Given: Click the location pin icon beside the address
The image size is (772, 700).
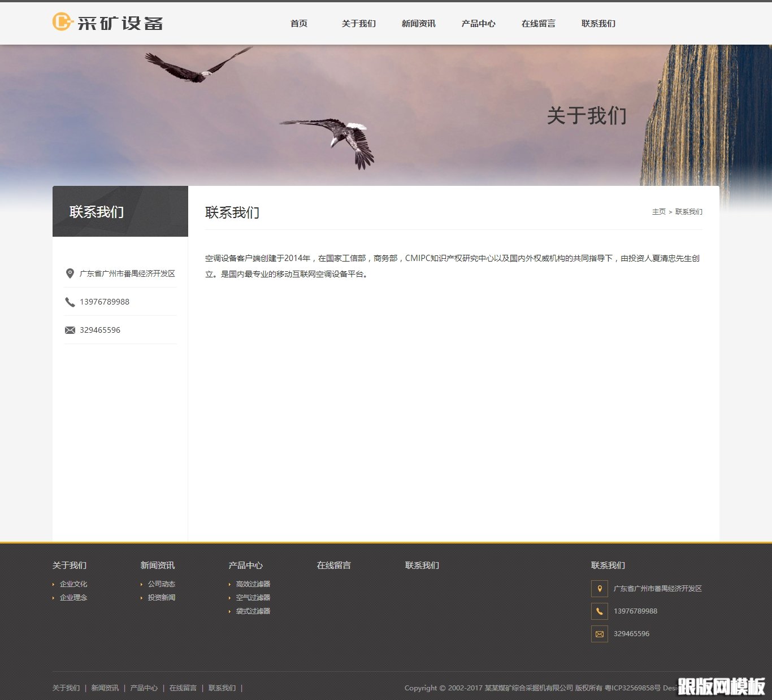Looking at the screenshot, I should pos(70,273).
